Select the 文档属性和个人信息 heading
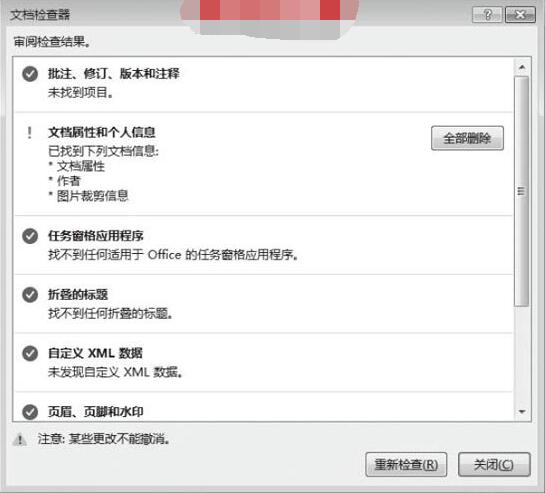The image size is (545, 493). click(x=101, y=132)
